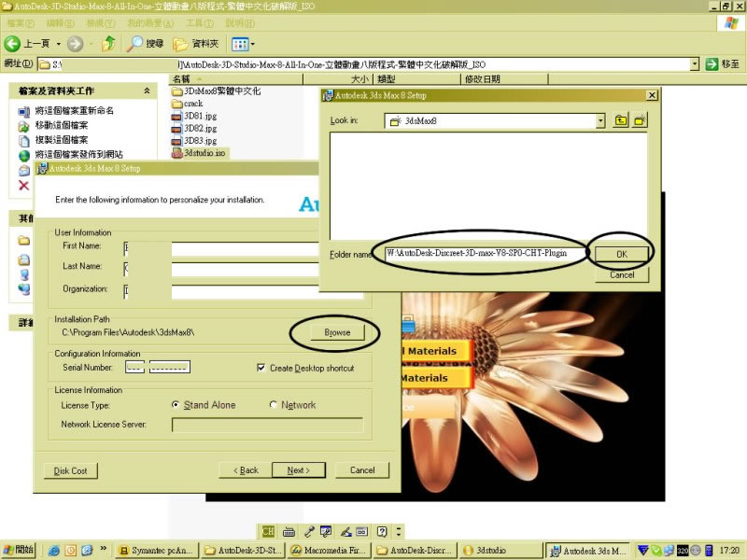
Task: Click the rename-this-file task icon in sidebar
Action: pos(24,111)
